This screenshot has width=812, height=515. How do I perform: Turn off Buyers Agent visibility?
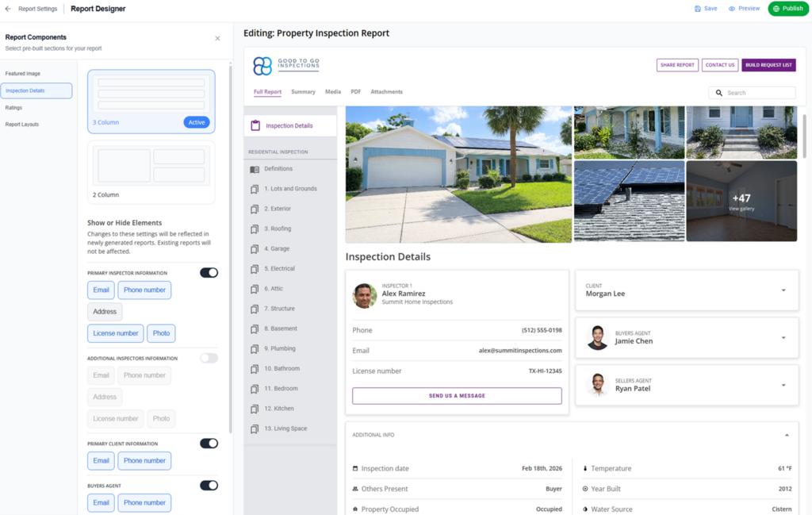click(x=208, y=485)
